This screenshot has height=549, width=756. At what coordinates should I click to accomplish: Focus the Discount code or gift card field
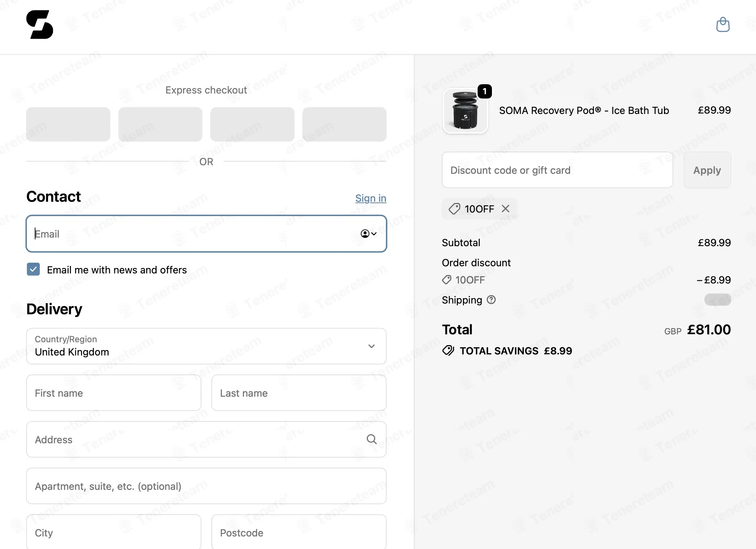(557, 170)
